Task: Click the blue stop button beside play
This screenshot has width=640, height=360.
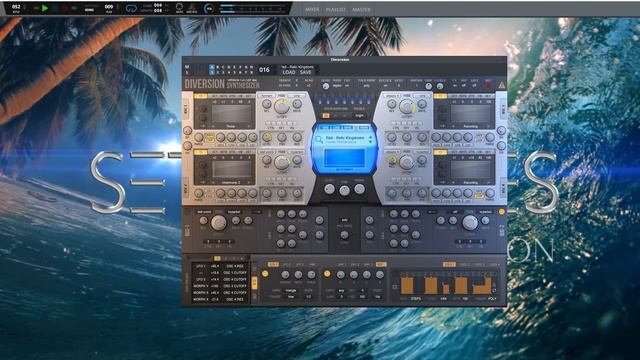Action: click(55, 8)
